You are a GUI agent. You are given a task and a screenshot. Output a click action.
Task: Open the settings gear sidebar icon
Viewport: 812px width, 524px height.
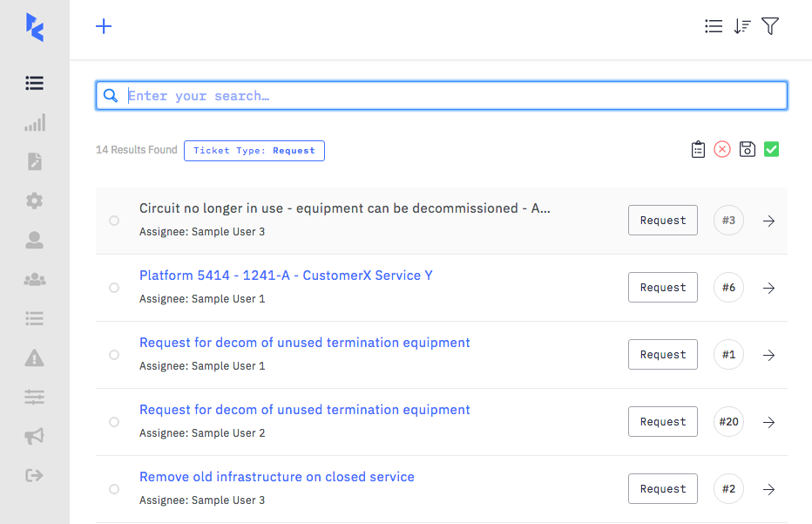pyautogui.click(x=35, y=201)
